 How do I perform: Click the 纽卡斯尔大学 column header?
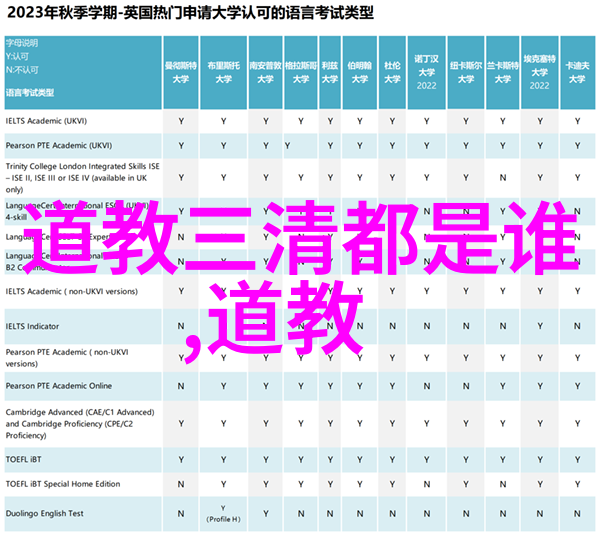click(466, 72)
